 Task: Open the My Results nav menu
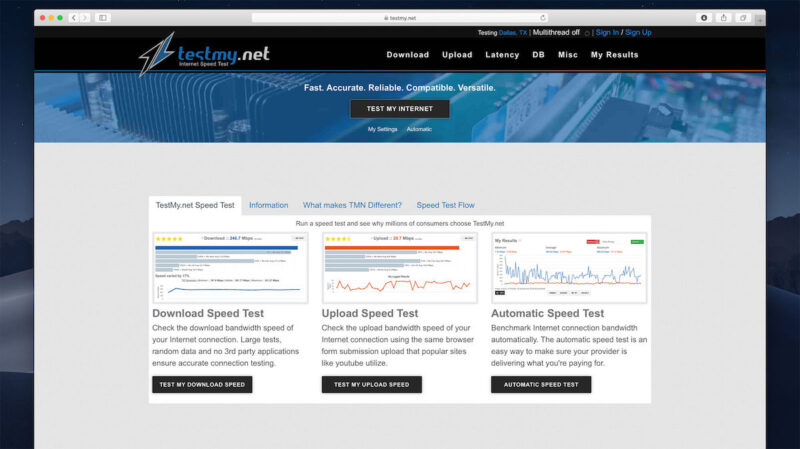[614, 55]
